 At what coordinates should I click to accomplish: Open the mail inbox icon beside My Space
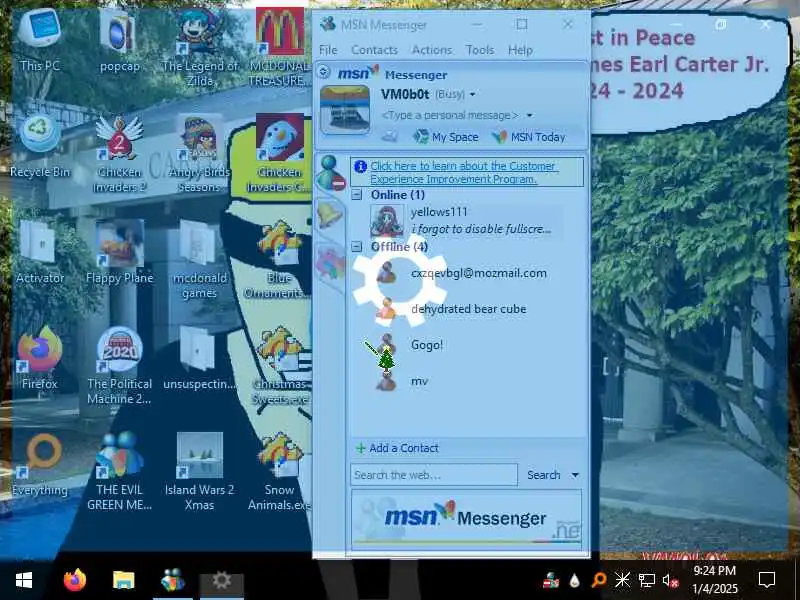[x=390, y=136]
